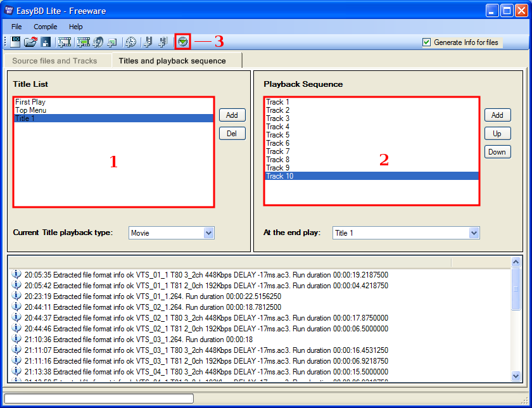Click info icon on the 20:23:19 log row
This screenshot has height=408, width=532.
coord(16,296)
